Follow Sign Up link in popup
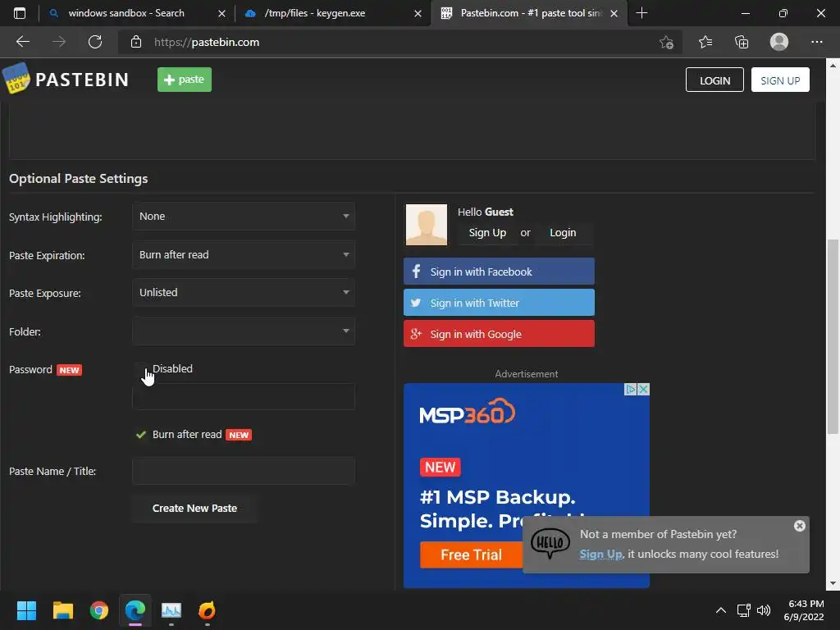 [601, 555]
